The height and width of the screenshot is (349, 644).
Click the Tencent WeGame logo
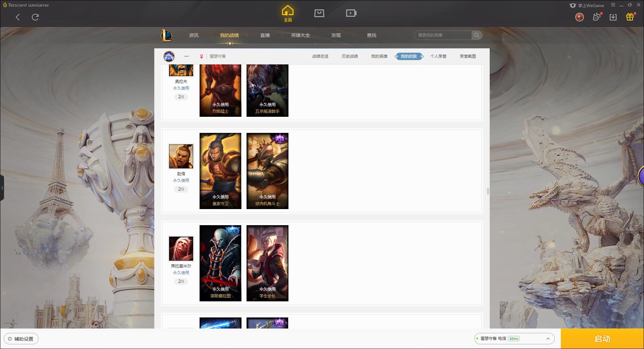(26, 5)
